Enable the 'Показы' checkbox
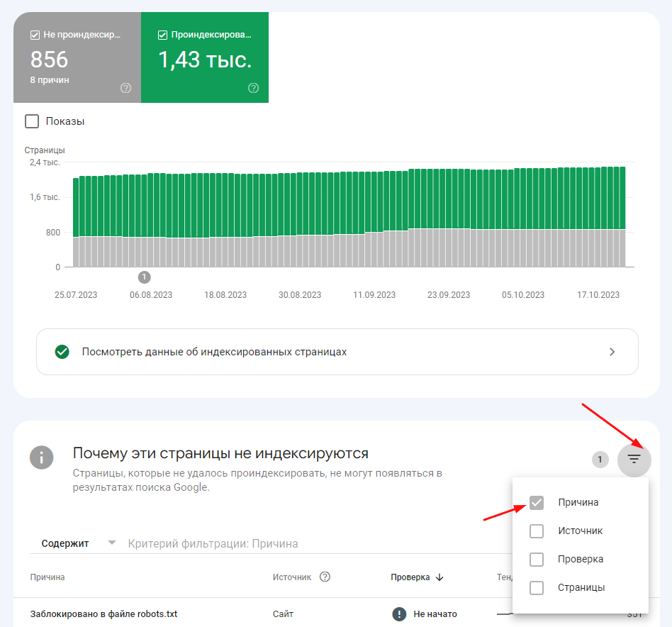The height and width of the screenshot is (627, 672). coord(31,121)
